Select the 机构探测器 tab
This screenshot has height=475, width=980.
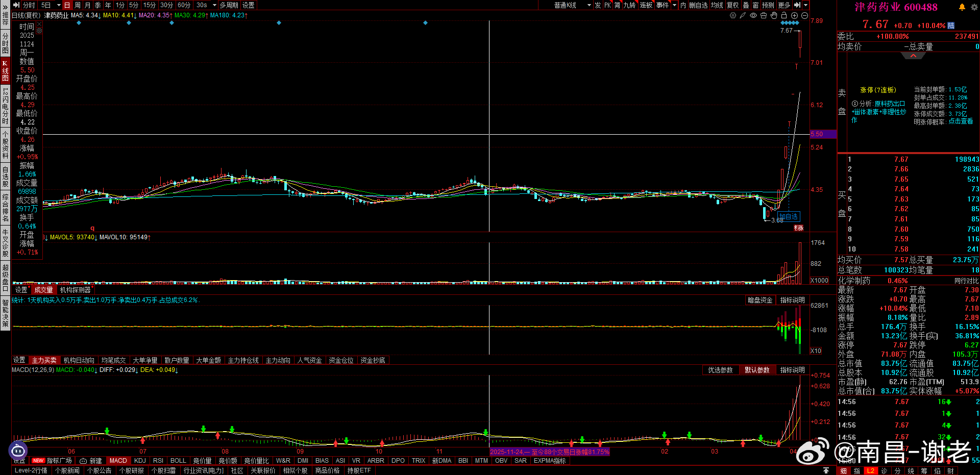tap(75, 290)
